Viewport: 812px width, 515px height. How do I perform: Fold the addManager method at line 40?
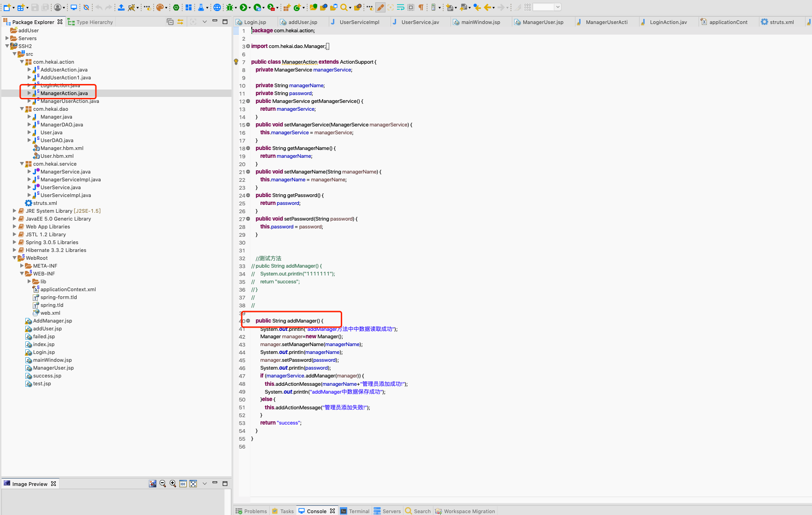point(248,321)
